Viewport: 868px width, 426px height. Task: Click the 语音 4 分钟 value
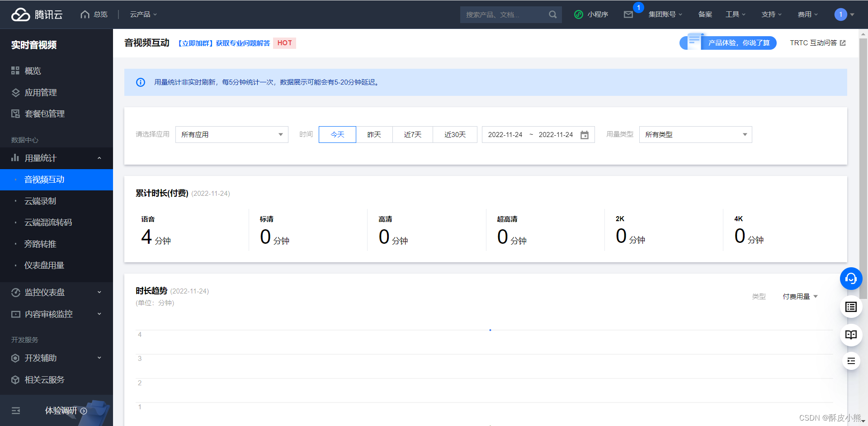(156, 237)
